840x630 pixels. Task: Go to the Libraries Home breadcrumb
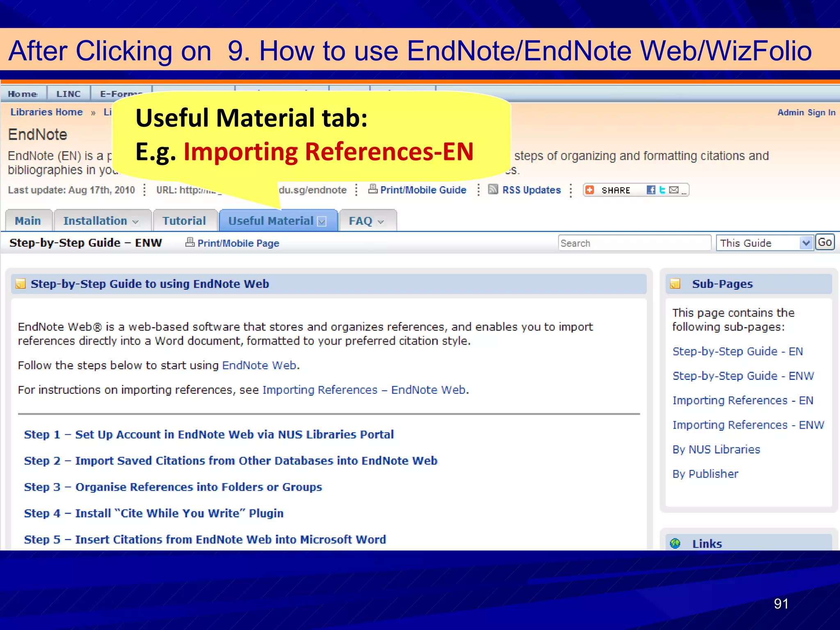click(46, 112)
